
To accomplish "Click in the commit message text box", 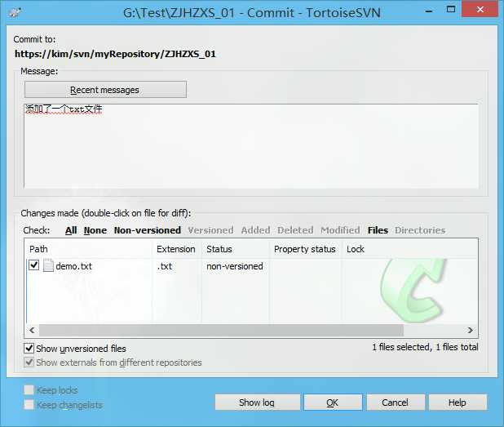I will point(251,146).
